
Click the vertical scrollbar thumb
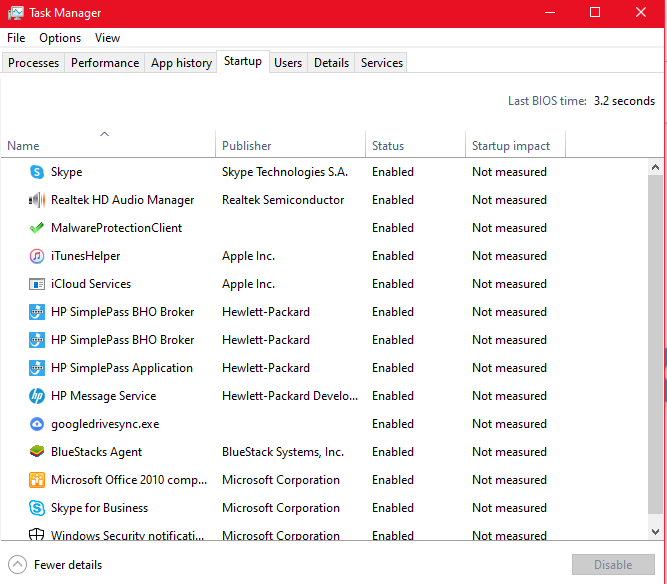click(x=655, y=344)
